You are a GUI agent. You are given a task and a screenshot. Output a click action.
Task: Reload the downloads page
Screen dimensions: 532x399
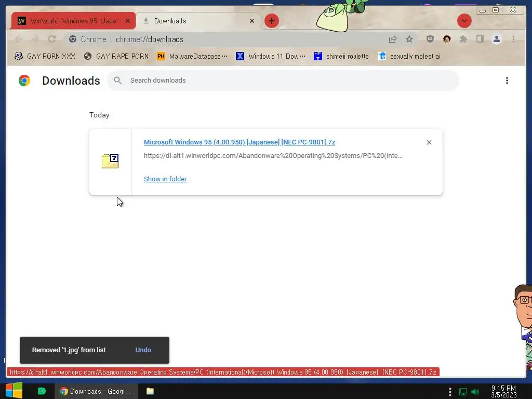(x=52, y=39)
